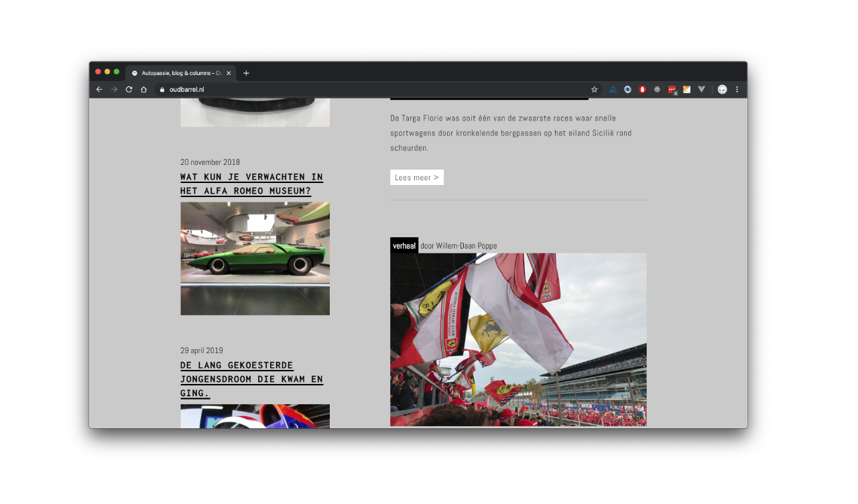
Task: Open the Chrome profile avatar
Action: [x=722, y=89]
